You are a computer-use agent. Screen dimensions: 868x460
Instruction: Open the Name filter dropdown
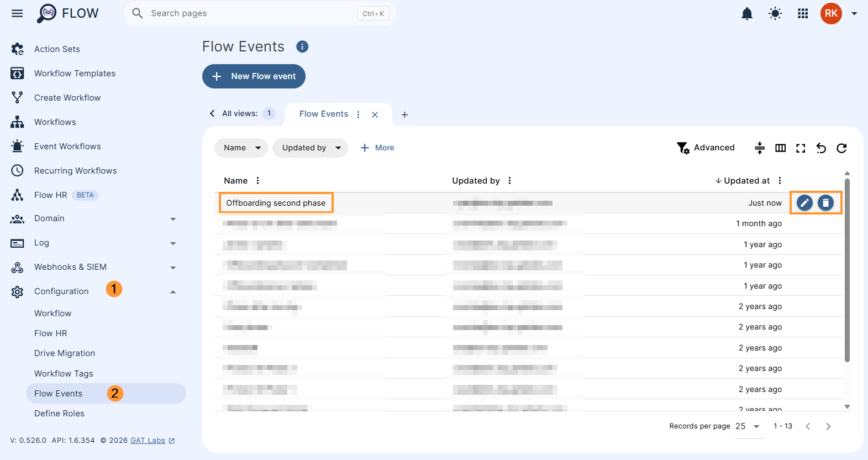pyautogui.click(x=241, y=148)
